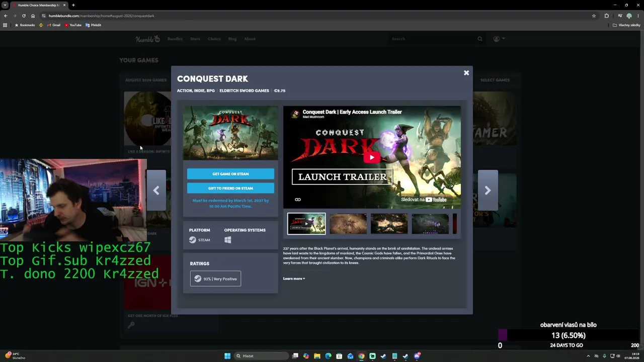Open the Store menu
Image resolution: width=644 pixels, height=362 pixels.
195,39
